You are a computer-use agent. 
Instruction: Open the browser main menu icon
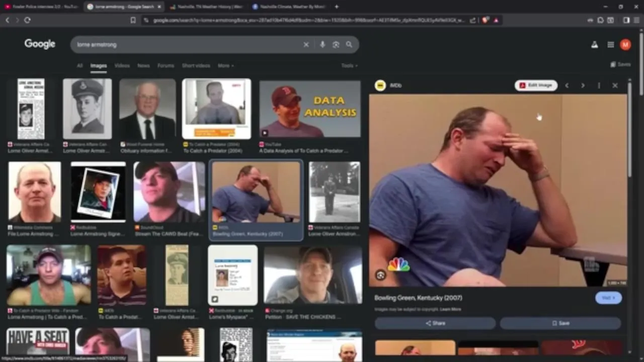tap(637, 20)
